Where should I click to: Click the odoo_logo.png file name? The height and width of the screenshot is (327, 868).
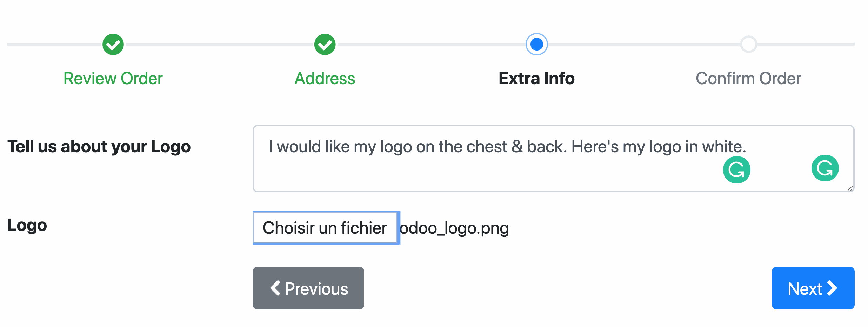(455, 228)
